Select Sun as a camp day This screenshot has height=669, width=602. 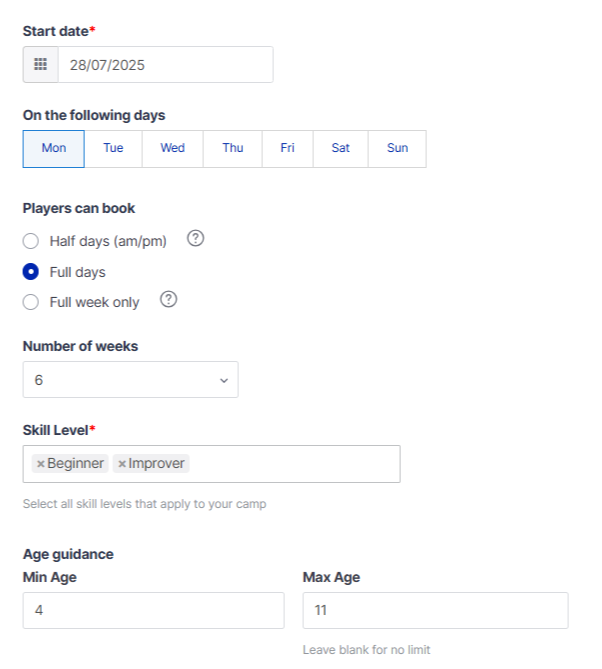(x=397, y=149)
